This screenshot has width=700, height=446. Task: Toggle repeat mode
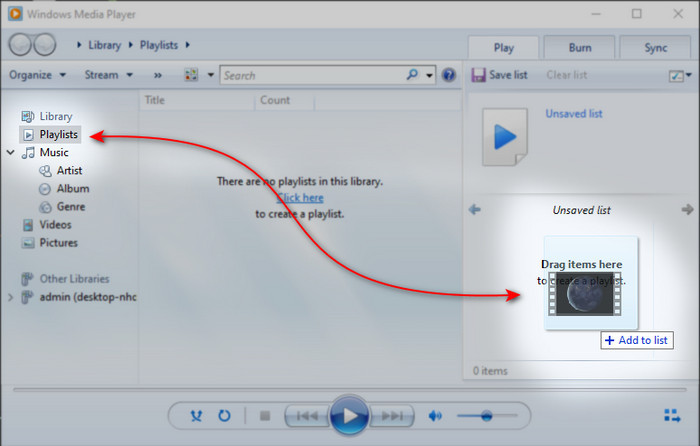coord(224,416)
